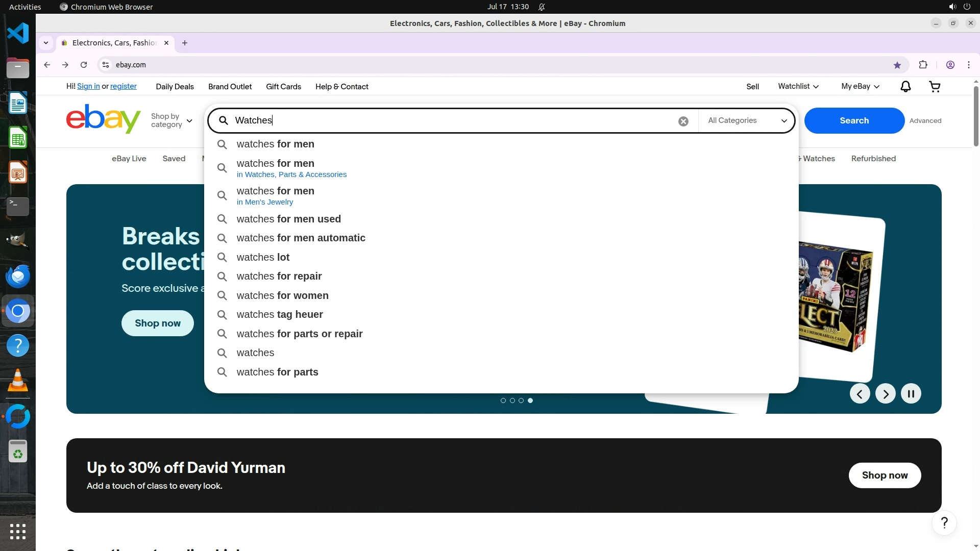This screenshot has width=980, height=551.
Task: Select the first carousel dot indicator
Action: (503, 400)
